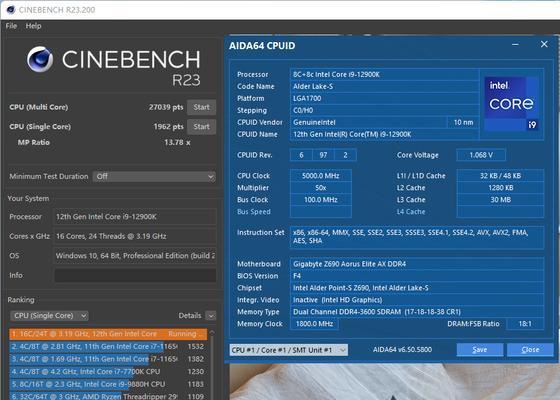Open Minimum Test Duration dropdown
The width and height of the screenshot is (560, 400).
(154, 176)
